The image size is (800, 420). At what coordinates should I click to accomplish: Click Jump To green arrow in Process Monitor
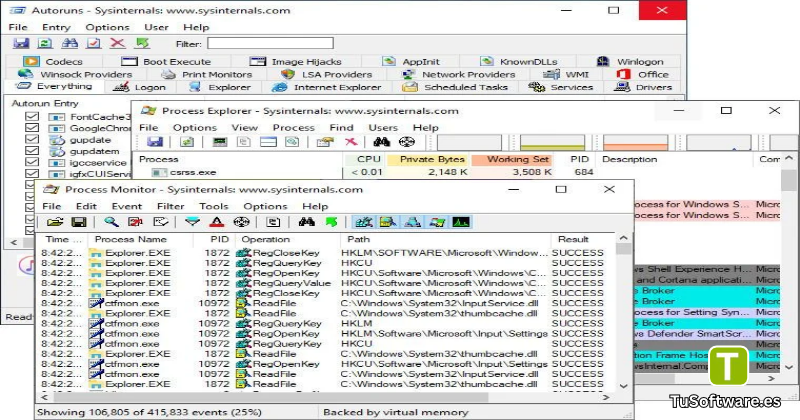pyautogui.click(x=331, y=222)
